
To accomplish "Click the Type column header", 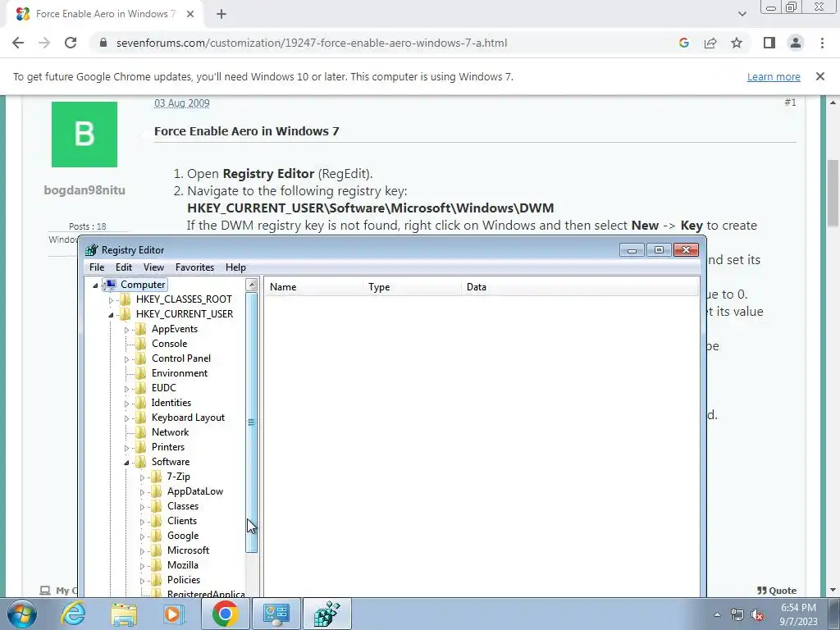I will [x=412, y=287].
